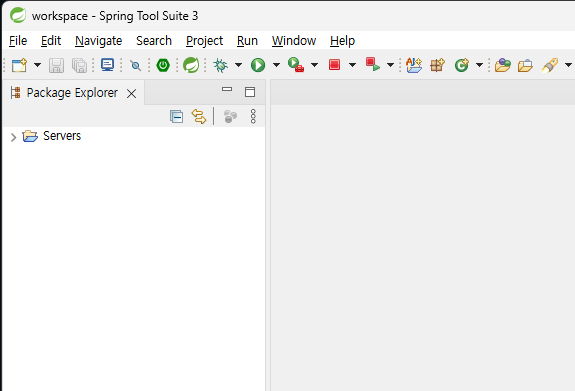Viewport: 575px width, 391px height.
Task: Open the New wizard dropdown arrow
Action: (x=37, y=65)
